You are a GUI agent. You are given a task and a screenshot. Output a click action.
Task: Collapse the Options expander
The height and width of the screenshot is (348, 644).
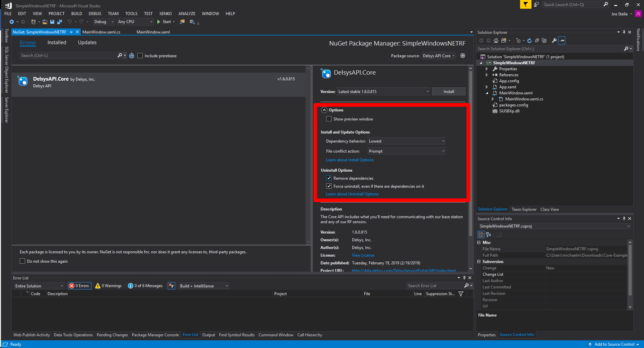coord(324,110)
